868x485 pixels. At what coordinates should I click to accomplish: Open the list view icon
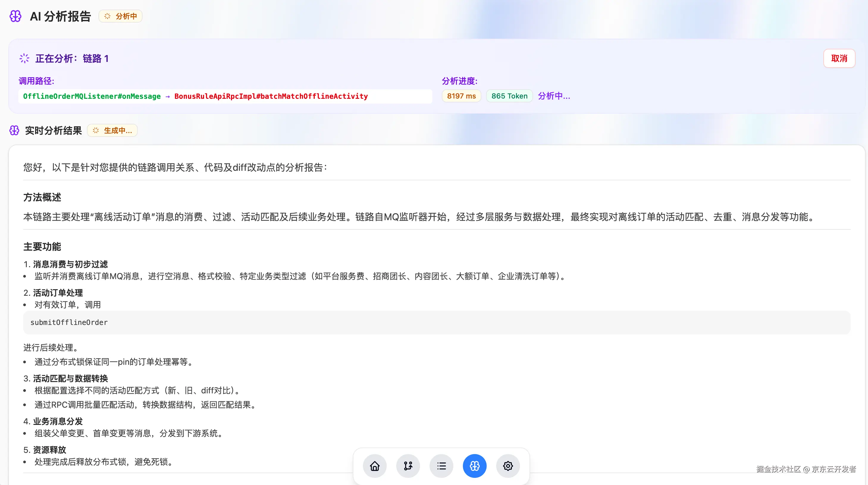click(441, 466)
